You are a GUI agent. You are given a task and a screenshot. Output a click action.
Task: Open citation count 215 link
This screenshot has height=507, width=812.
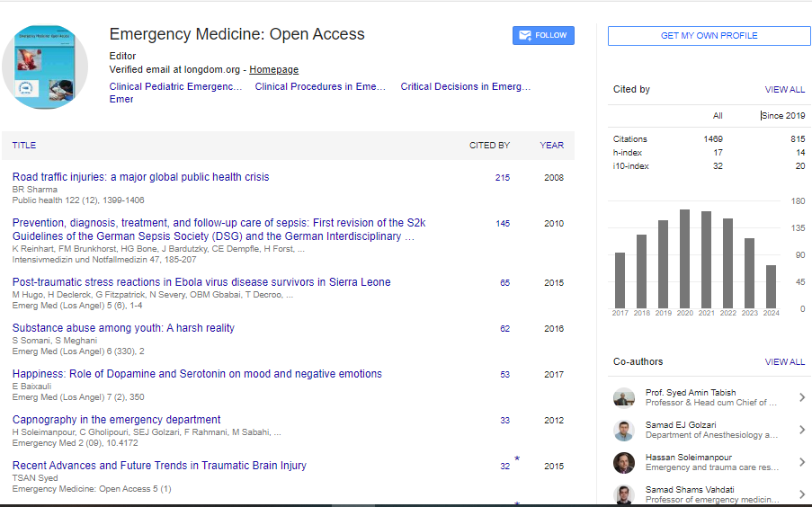(x=502, y=178)
